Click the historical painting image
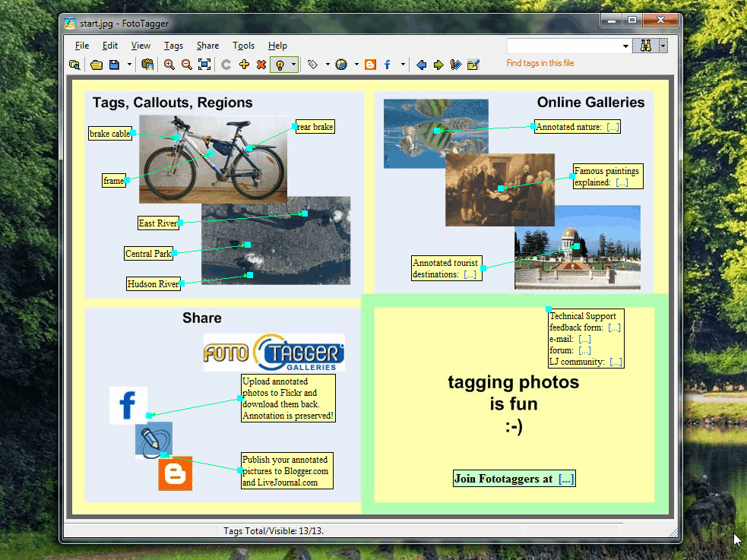This screenshot has width=747, height=560. [500, 189]
